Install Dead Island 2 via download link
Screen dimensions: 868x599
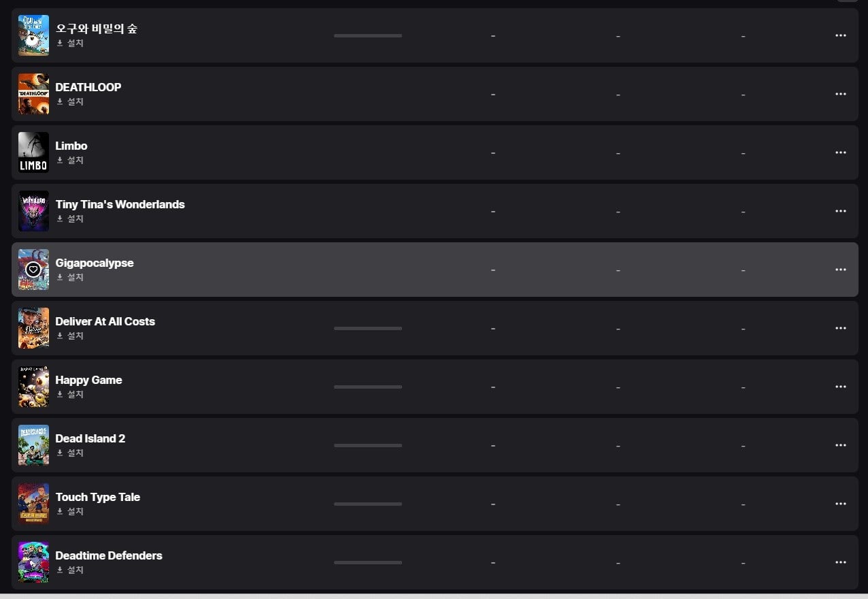pos(70,453)
